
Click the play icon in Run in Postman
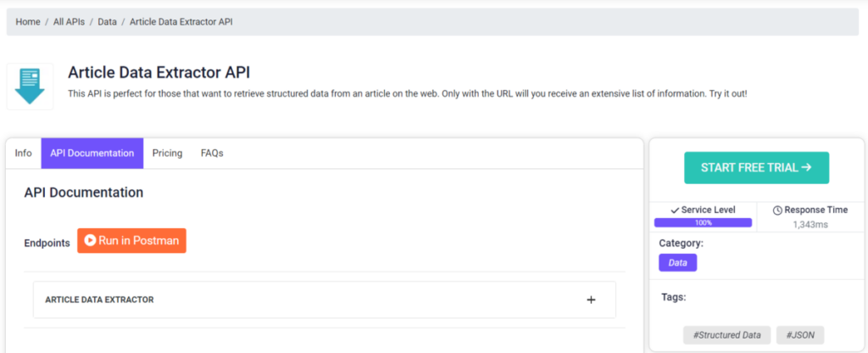pos(90,240)
